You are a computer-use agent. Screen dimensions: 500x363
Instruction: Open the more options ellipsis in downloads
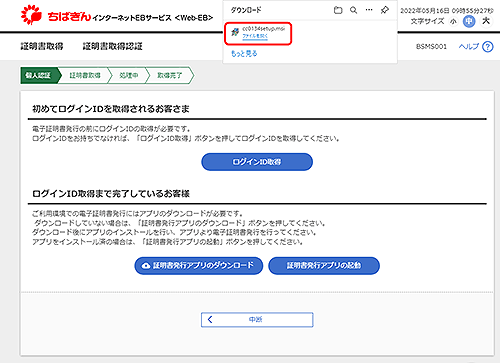coord(369,10)
